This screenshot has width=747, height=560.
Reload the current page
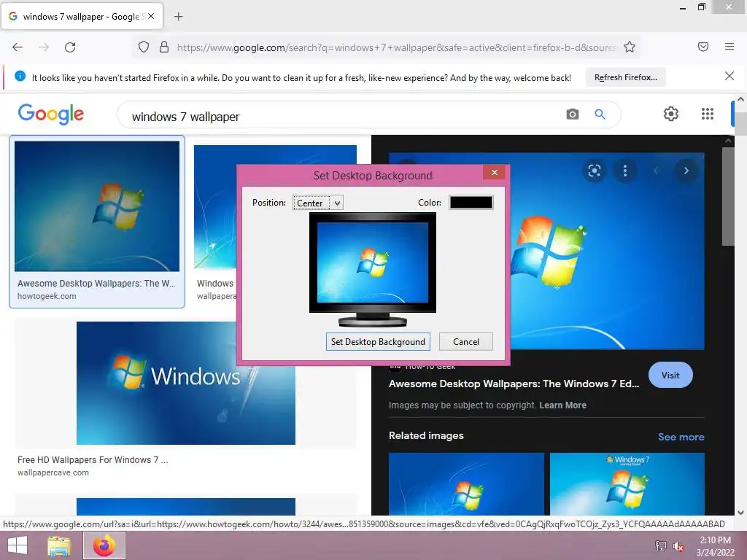pos(70,47)
